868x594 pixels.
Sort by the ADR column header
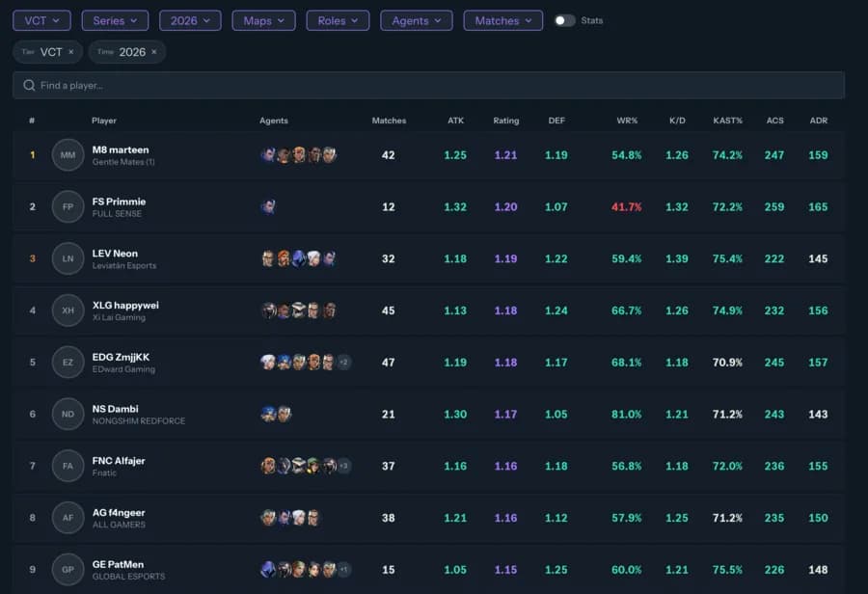pos(818,121)
